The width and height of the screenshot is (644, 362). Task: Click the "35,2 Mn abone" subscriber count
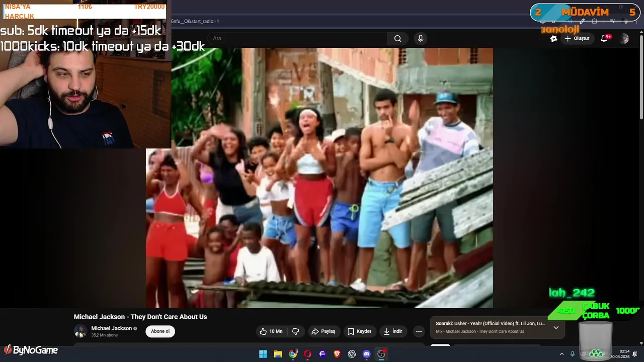pyautogui.click(x=105, y=335)
